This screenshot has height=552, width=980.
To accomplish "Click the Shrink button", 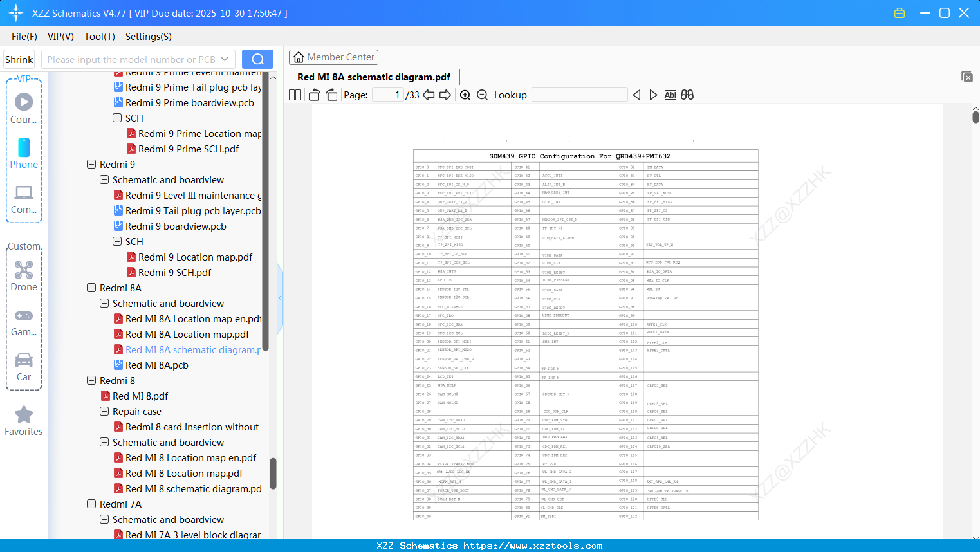I will click(x=19, y=59).
